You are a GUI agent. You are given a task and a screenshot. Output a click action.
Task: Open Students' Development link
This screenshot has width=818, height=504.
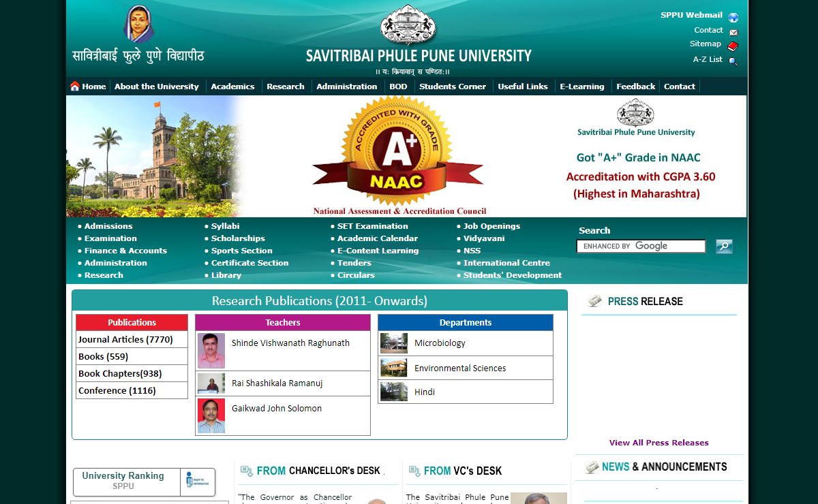coord(513,275)
